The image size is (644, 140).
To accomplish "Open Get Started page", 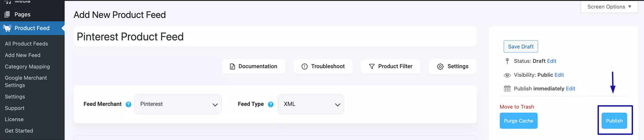I will tap(19, 131).
